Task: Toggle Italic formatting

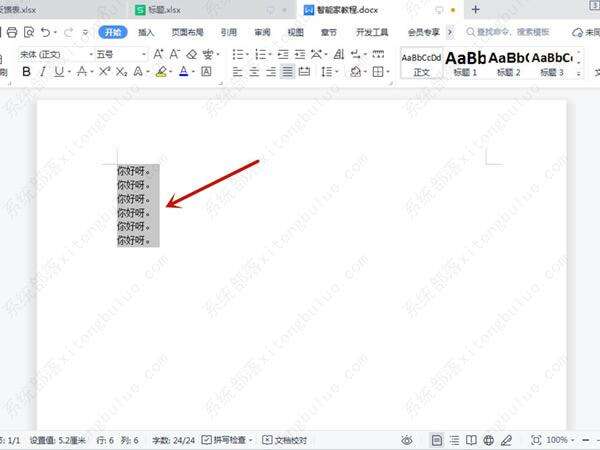Action: click(x=43, y=72)
